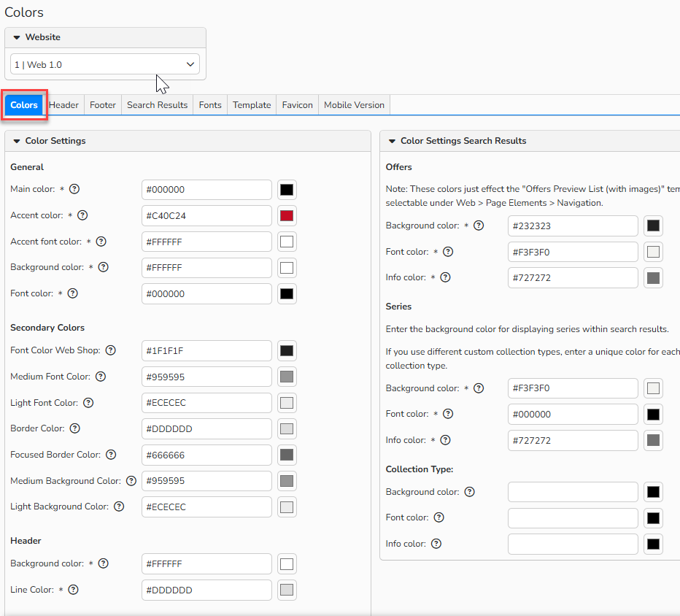Image resolution: width=680 pixels, height=616 pixels.
Task: Open help for Main color
Action: (74, 189)
